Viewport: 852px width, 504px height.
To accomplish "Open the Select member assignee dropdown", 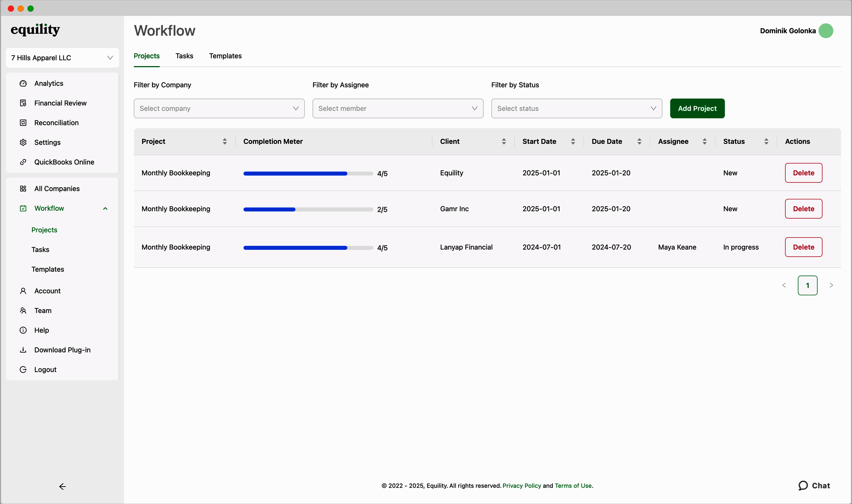I will 398,109.
